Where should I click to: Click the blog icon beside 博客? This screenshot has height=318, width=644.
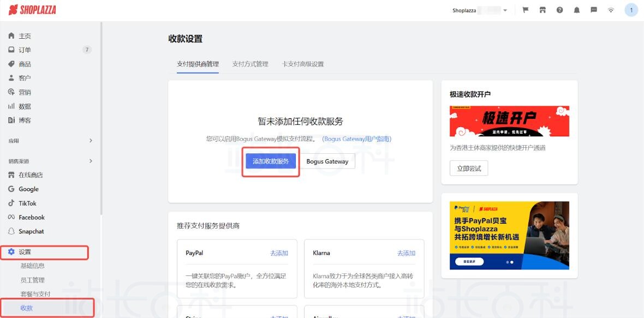point(11,120)
